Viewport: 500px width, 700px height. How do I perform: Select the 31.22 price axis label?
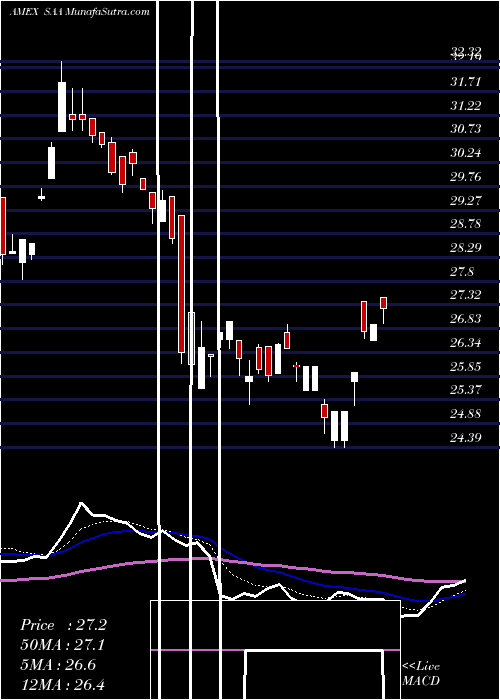pyautogui.click(x=466, y=106)
